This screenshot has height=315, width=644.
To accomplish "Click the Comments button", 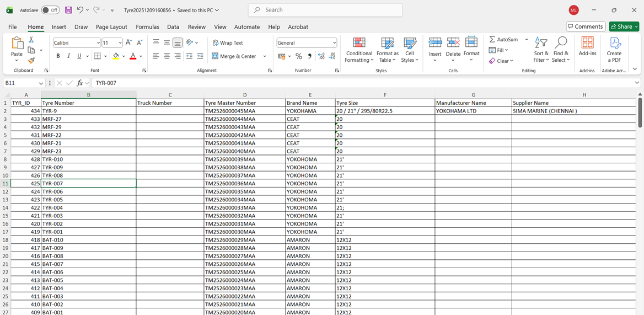I will (586, 26).
